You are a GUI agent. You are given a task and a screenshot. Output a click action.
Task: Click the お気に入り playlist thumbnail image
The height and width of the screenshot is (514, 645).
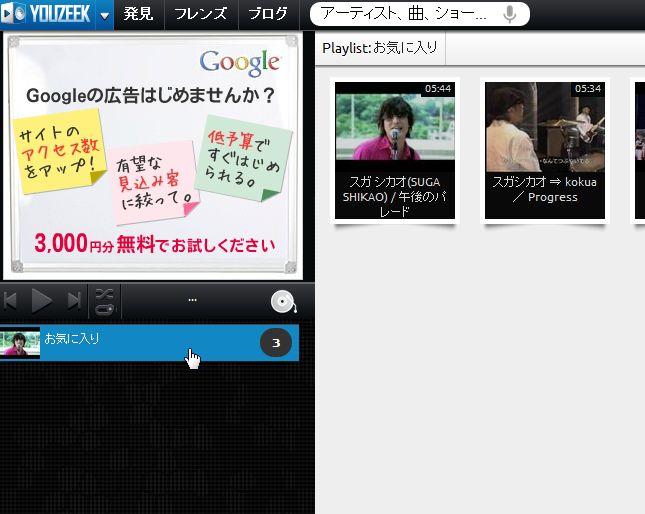[20, 343]
